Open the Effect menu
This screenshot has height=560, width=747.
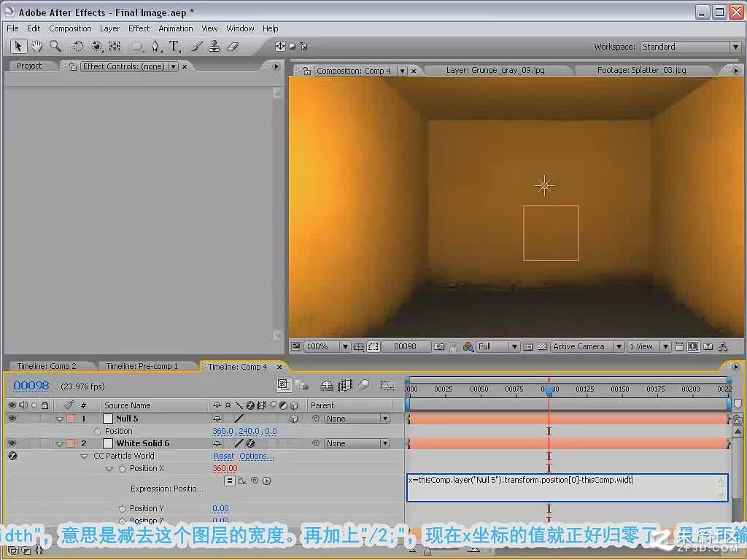click(139, 28)
